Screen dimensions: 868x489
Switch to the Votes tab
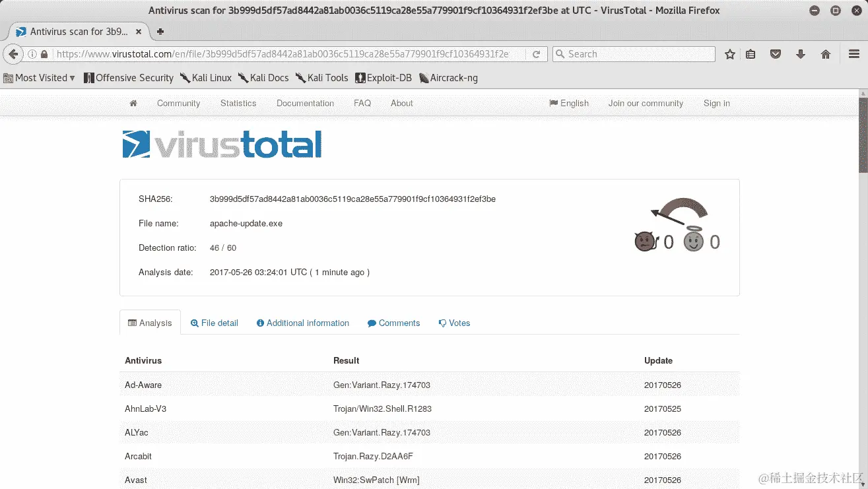pos(454,323)
